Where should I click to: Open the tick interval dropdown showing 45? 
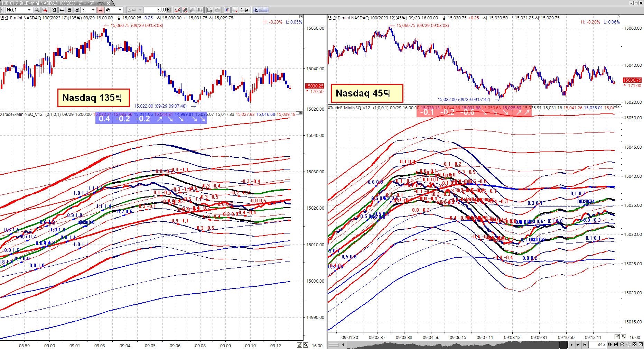[x=120, y=10]
